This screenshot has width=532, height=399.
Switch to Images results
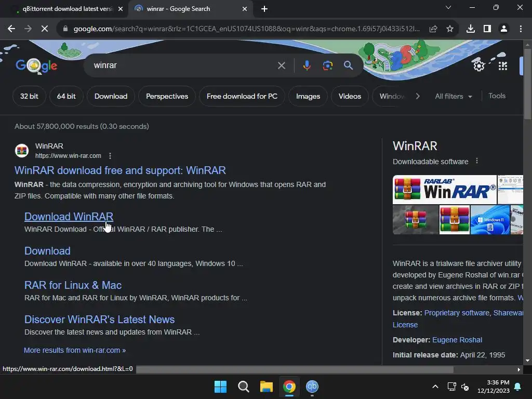pyautogui.click(x=308, y=96)
